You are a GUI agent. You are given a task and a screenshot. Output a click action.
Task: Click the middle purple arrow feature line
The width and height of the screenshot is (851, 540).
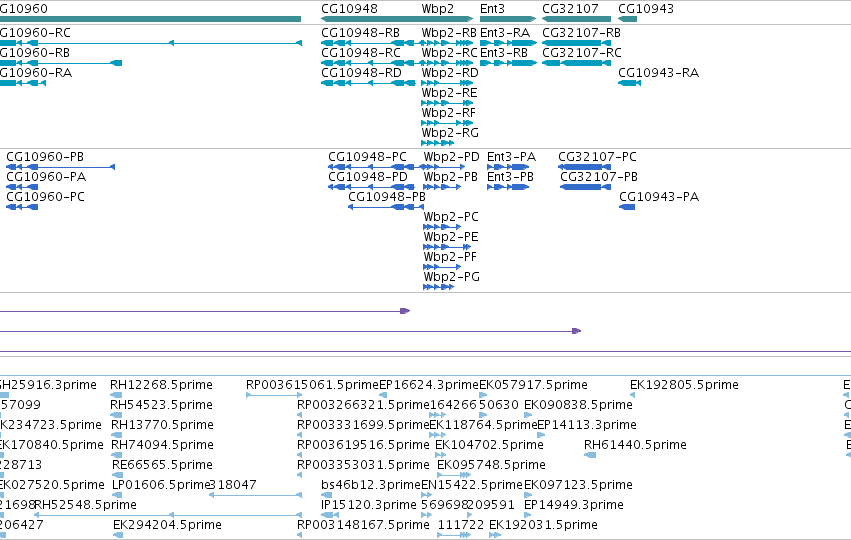[x=290, y=331]
